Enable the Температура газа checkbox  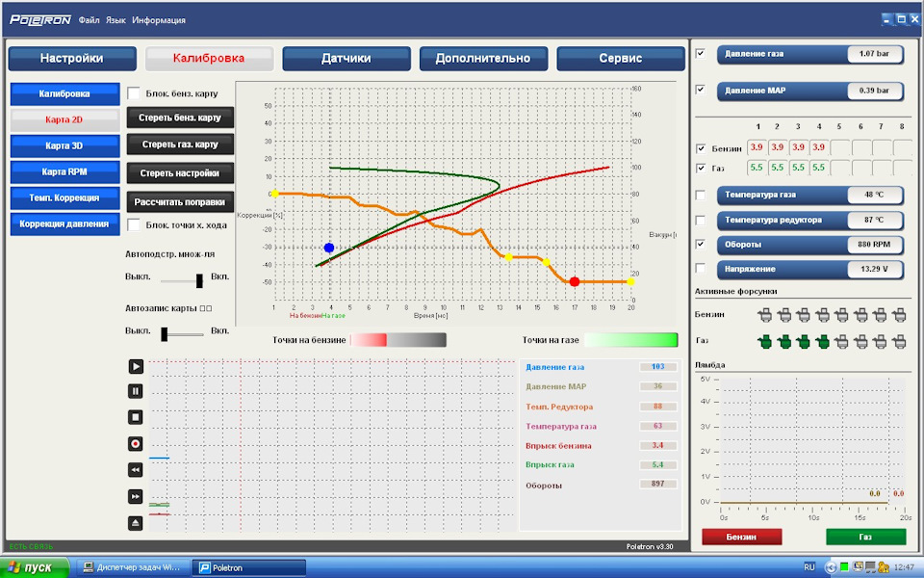tap(700, 195)
